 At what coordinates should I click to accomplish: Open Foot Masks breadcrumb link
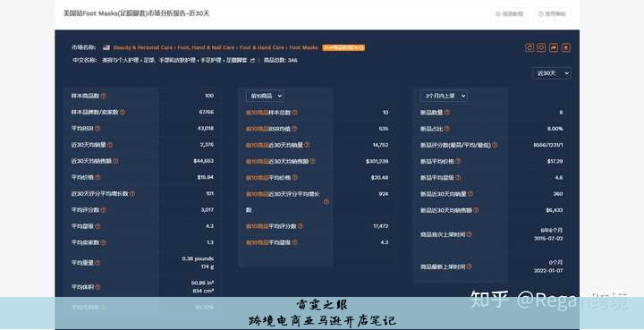tap(303, 47)
